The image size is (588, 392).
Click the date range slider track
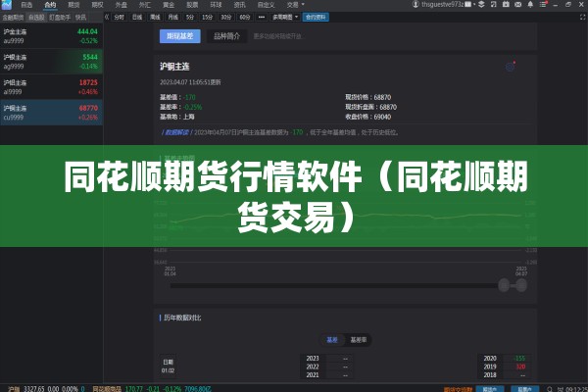click(334, 285)
